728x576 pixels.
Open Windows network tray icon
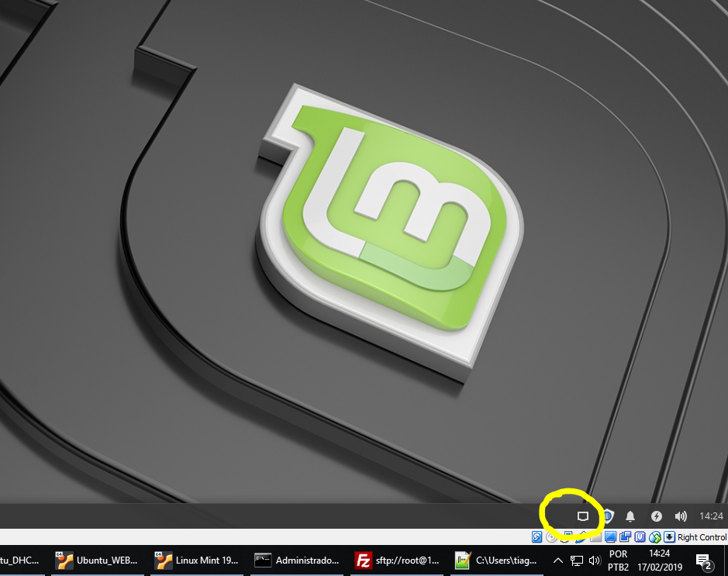(x=576, y=560)
